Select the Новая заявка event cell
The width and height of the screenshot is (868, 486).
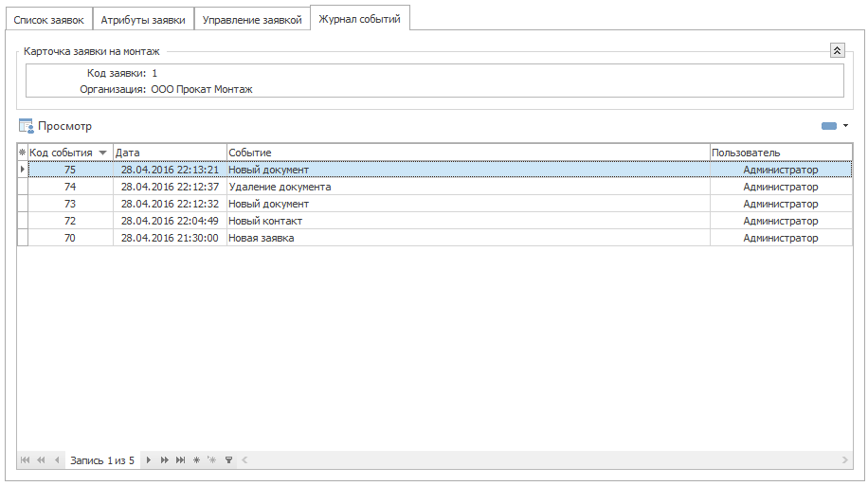(468, 238)
